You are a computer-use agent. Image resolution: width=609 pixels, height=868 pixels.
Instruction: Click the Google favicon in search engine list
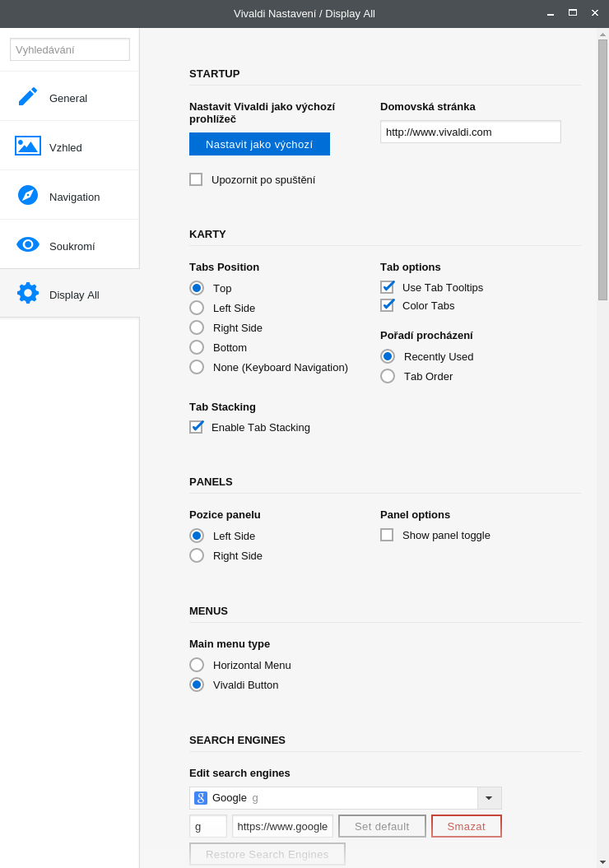click(201, 798)
